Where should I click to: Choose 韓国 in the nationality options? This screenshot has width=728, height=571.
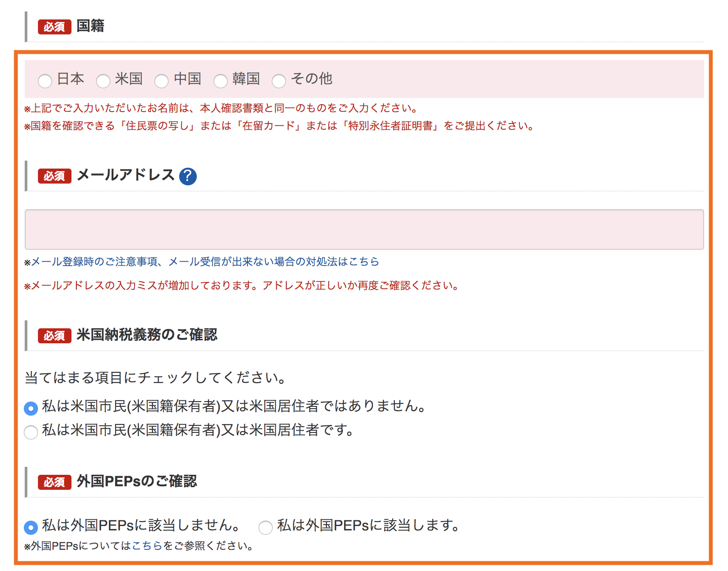click(221, 81)
